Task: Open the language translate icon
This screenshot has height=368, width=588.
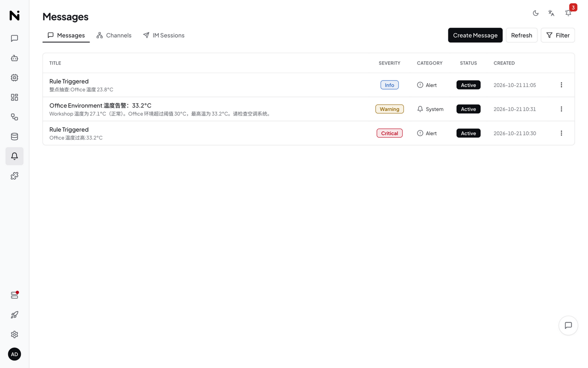Action: click(551, 13)
